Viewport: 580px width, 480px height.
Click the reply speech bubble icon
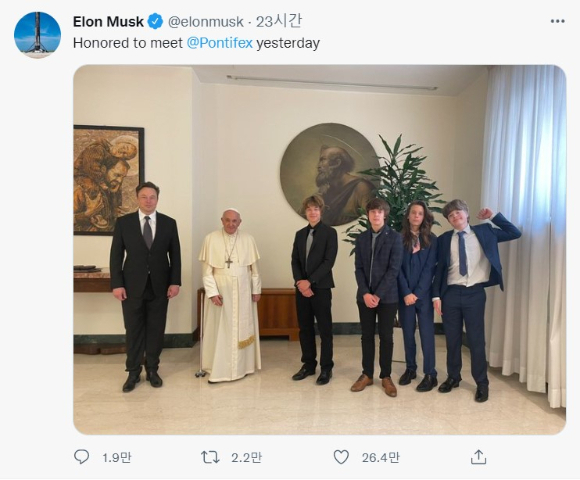point(81,457)
